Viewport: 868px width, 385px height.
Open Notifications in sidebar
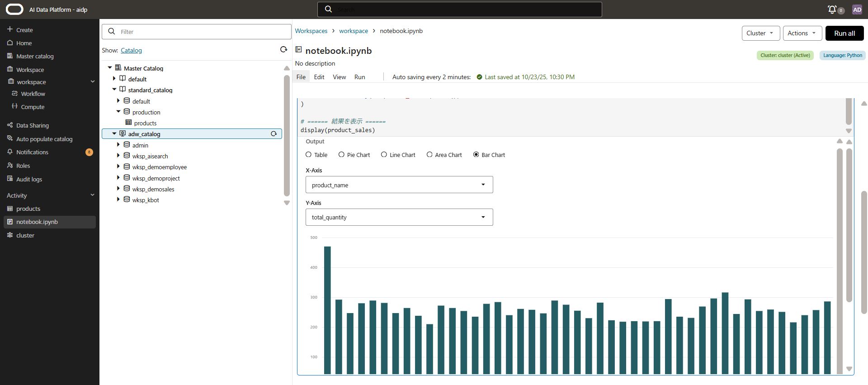[32, 152]
